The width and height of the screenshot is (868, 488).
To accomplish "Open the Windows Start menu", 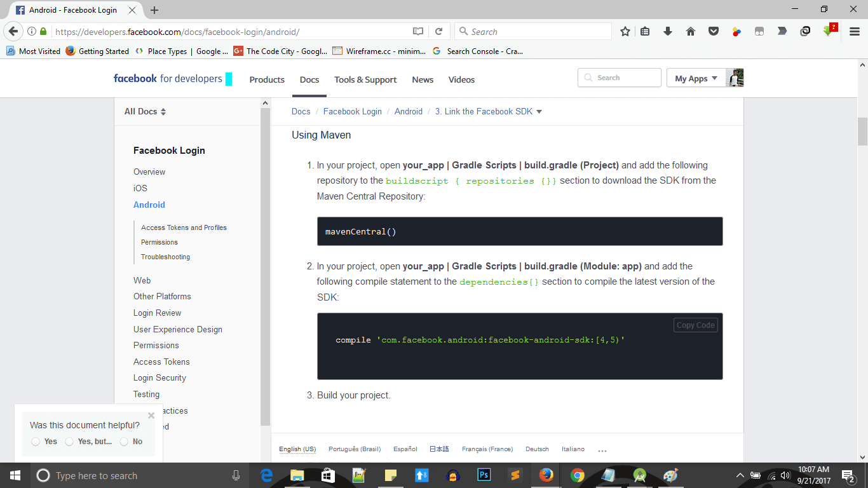I will pos(15,475).
